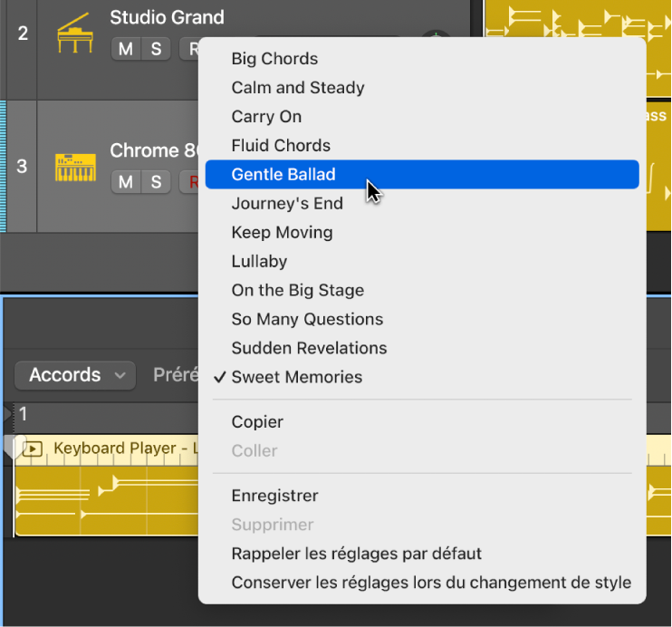Select Studio Grand track header name

(167, 17)
